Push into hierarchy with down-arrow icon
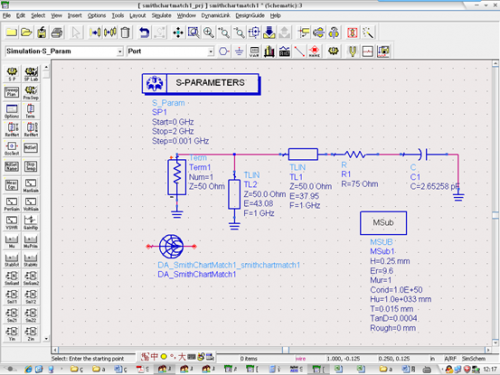Screen dimensions: 500x375 coord(269,32)
